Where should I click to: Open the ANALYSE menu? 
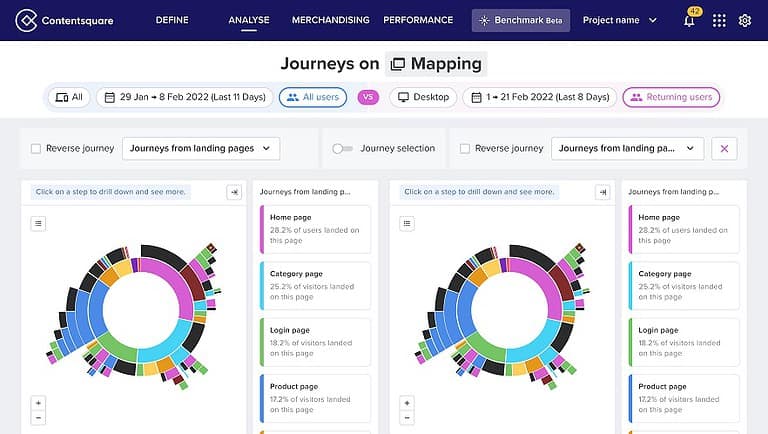(249, 20)
